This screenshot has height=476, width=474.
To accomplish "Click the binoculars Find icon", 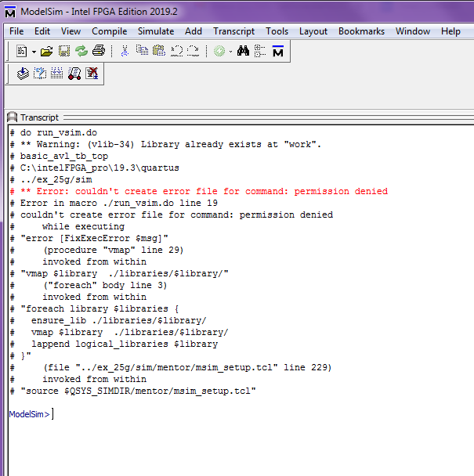I will tap(243, 50).
